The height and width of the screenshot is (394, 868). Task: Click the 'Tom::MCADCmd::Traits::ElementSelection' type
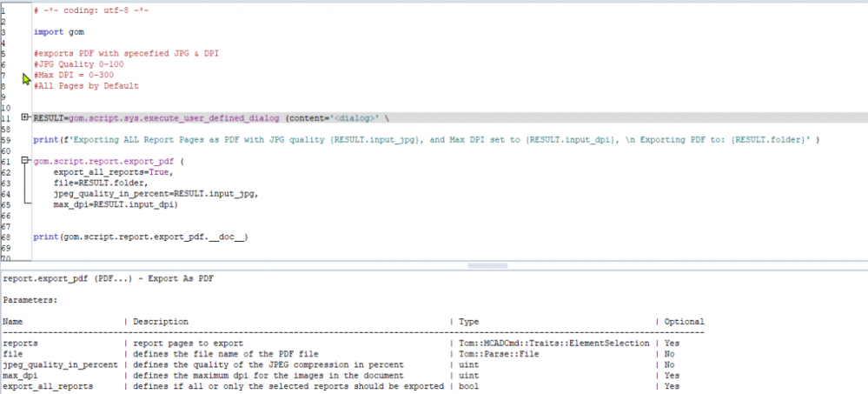(x=553, y=344)
